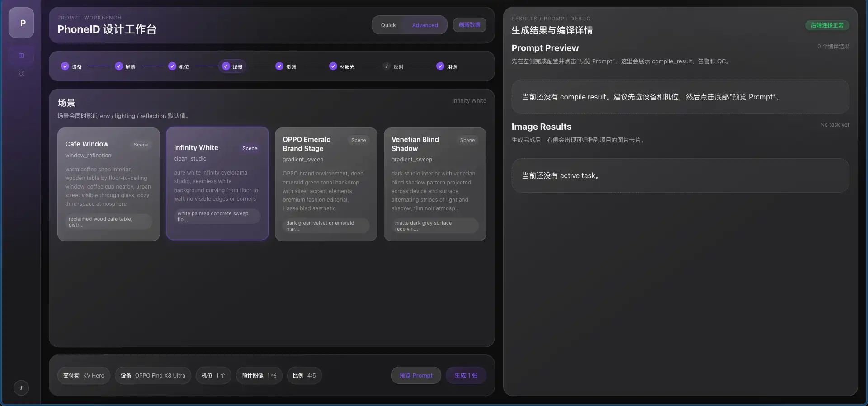The image size is (868, 406).
Task: Click the circular target icon in sidebar
Action: click(x=21, y=74)
